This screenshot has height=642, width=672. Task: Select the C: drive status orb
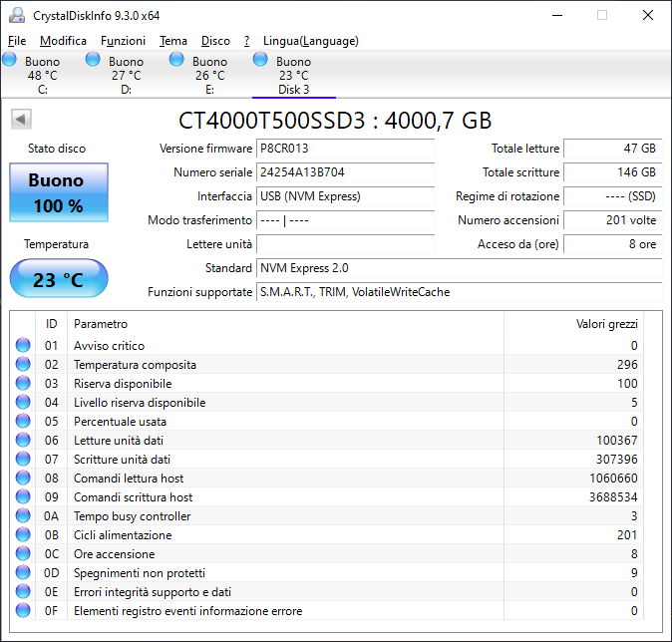pos(9,59)
